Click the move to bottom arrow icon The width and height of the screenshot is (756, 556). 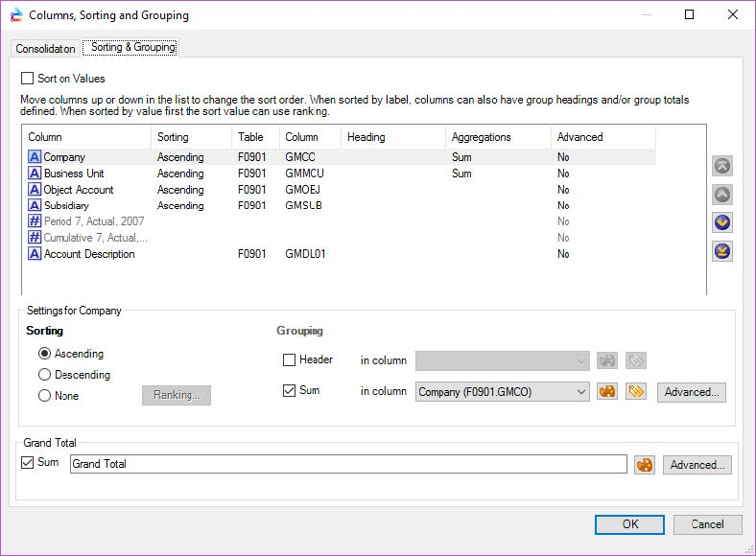click(722, 251)
